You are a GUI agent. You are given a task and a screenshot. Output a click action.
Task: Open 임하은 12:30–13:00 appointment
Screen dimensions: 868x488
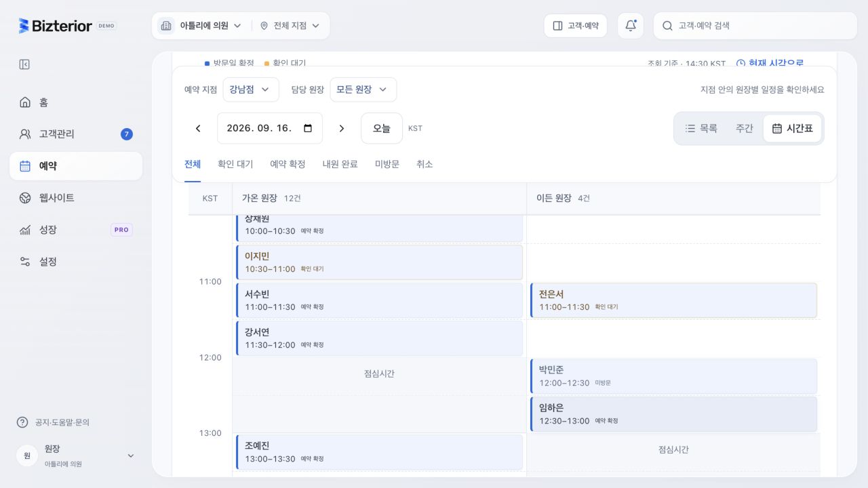pos(674,414)
